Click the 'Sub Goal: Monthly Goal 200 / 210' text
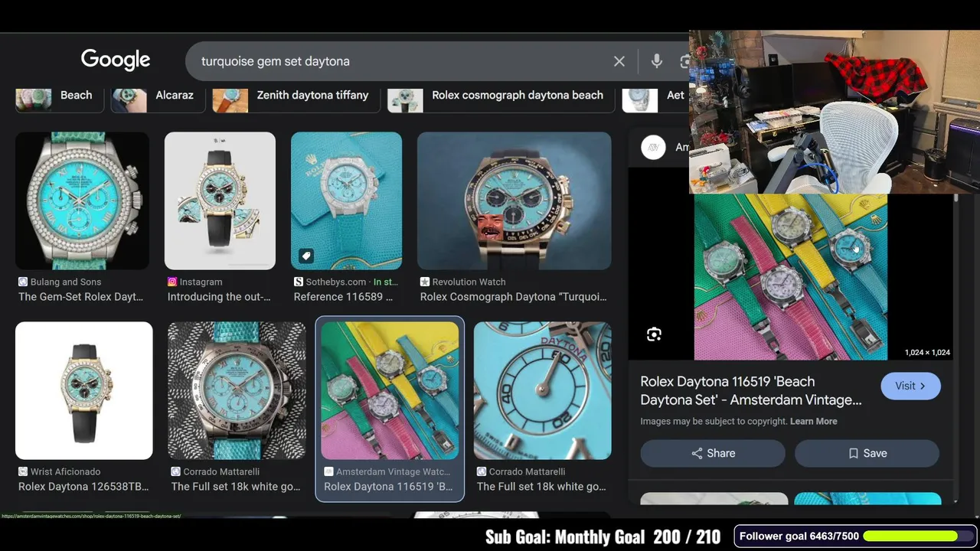980x551 pixels. tap(603, 537)
